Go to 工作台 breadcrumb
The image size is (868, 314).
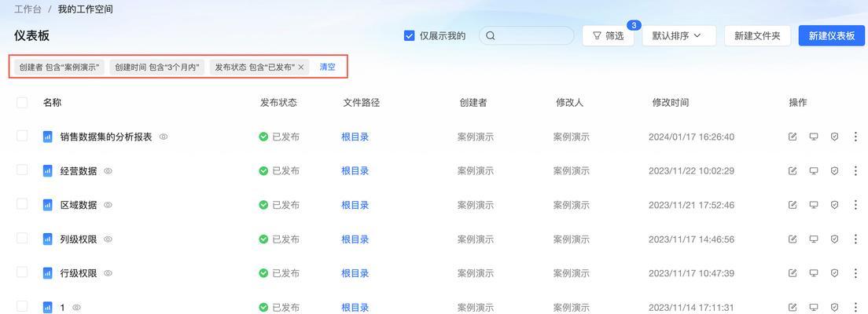[28, 9]
